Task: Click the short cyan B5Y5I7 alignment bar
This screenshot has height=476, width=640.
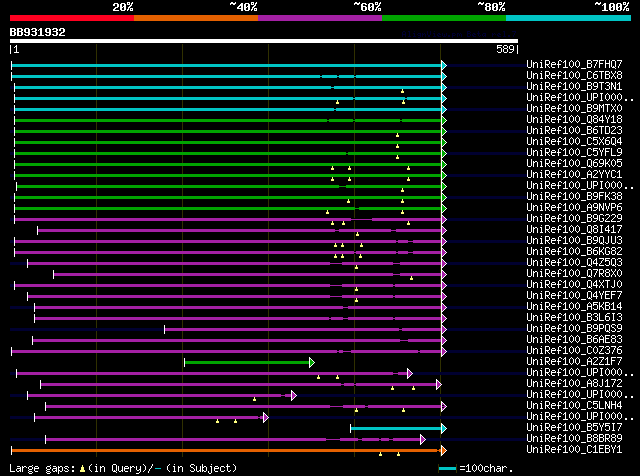Action: click(396, 429)
